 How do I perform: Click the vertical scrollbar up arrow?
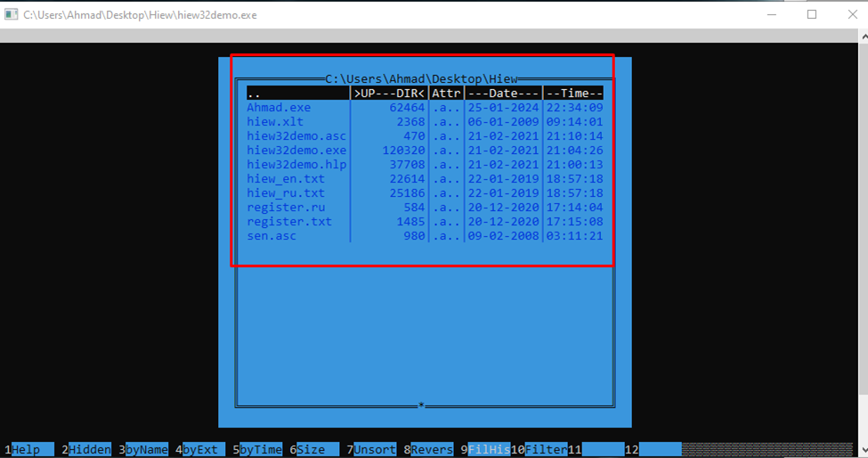[864, 37]
